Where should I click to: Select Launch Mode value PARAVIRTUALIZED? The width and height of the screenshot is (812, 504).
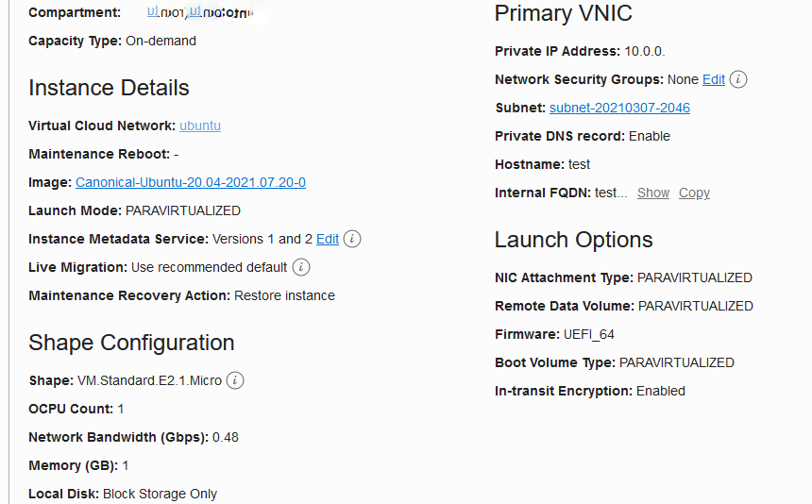click(x=183, y=211)
